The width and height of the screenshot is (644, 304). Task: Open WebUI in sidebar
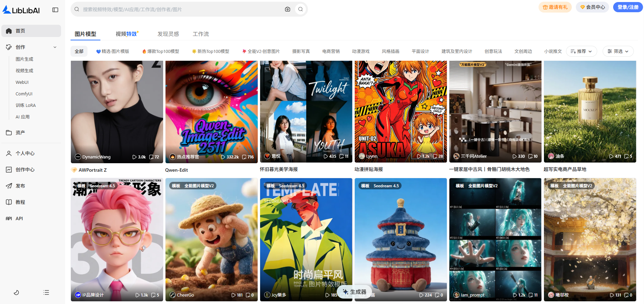tap(22, 82)
